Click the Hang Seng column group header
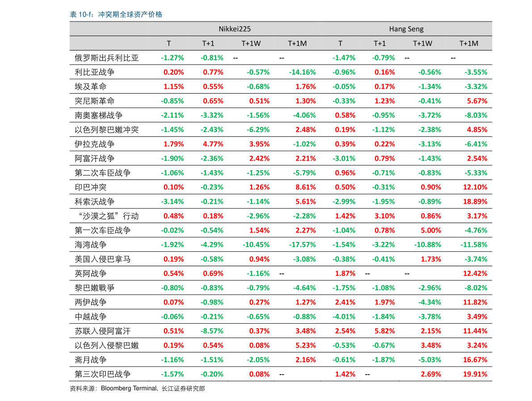This screenshot has width=532, height=401. (406, 29)
